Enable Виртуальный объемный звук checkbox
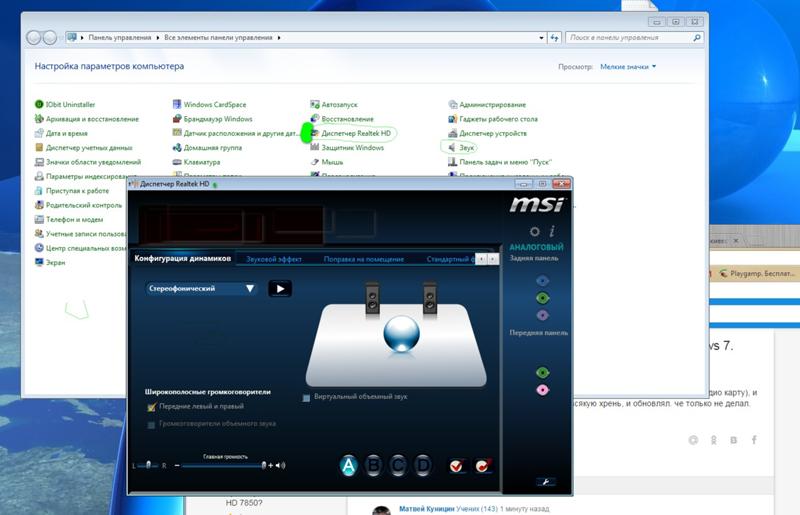This screenshot has height=515, width=800. [x=306, y=397]
